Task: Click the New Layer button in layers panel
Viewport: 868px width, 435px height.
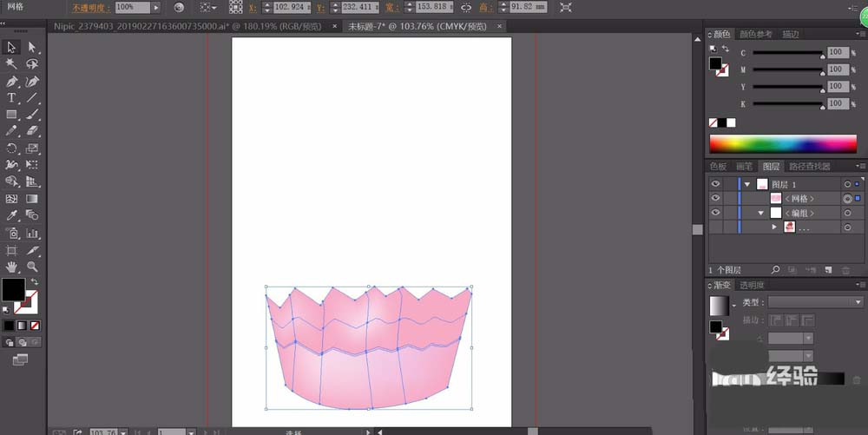Action: [828, 270]
